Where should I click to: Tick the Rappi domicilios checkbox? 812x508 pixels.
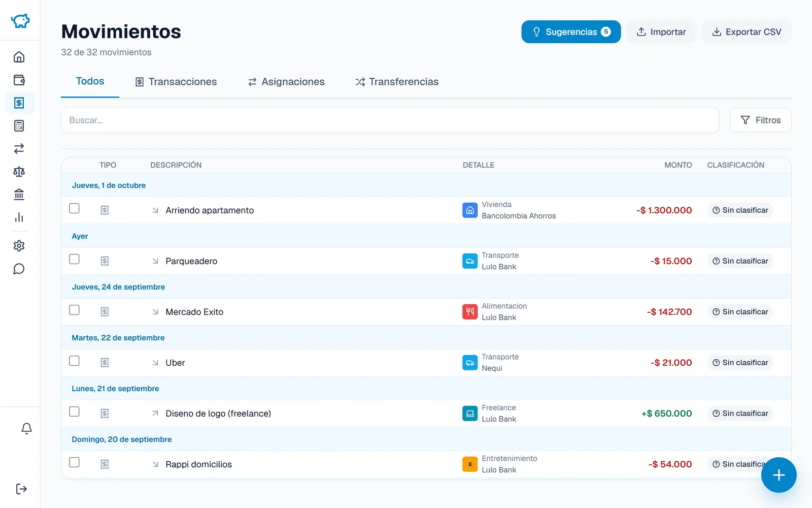coord(74,462)
